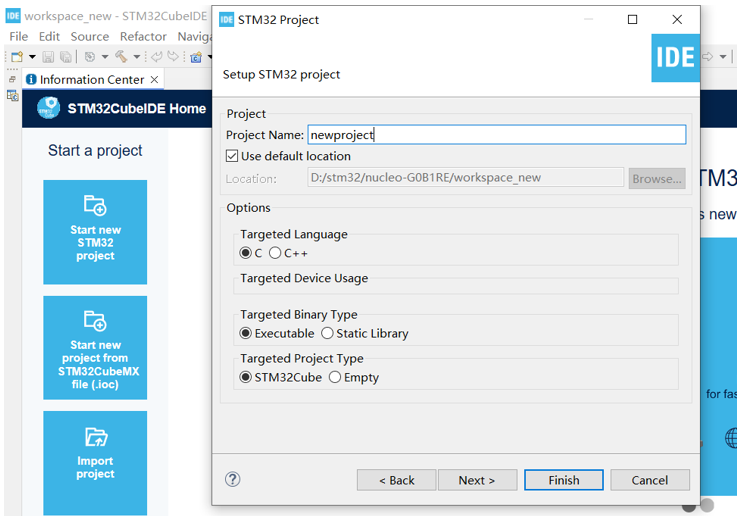737x516 pixels.
Task: Open the Edit menu
Action: (49, 36)
